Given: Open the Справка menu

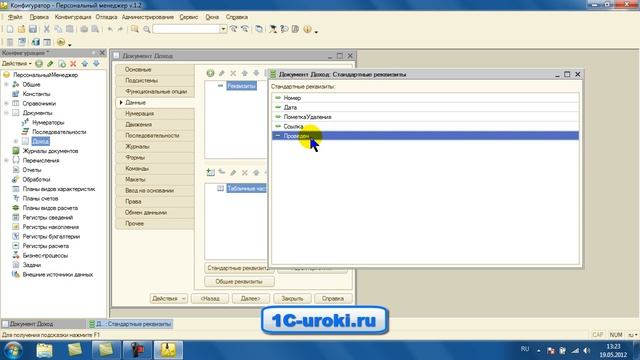Looking at the screenshot, I should coord(236,17).
